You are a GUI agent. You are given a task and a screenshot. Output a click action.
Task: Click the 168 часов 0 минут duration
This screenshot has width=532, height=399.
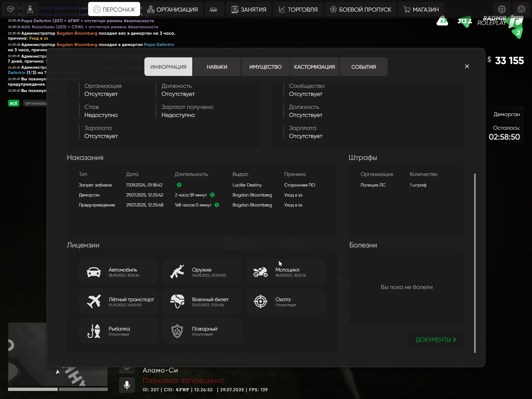pos(193,205)
